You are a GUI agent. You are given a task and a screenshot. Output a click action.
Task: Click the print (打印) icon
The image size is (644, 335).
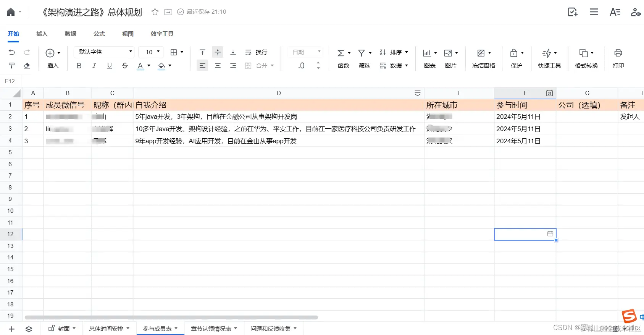pos(618,53)
